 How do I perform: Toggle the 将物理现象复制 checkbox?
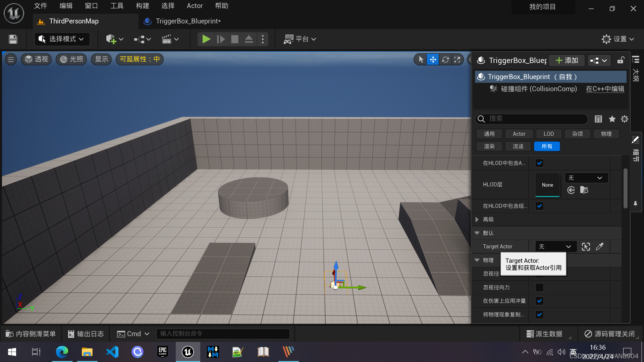click(539, 315)
